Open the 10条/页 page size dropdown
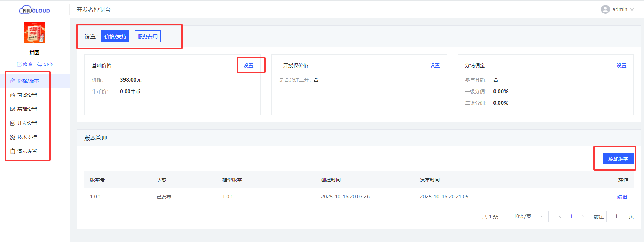 coord(526,216)
